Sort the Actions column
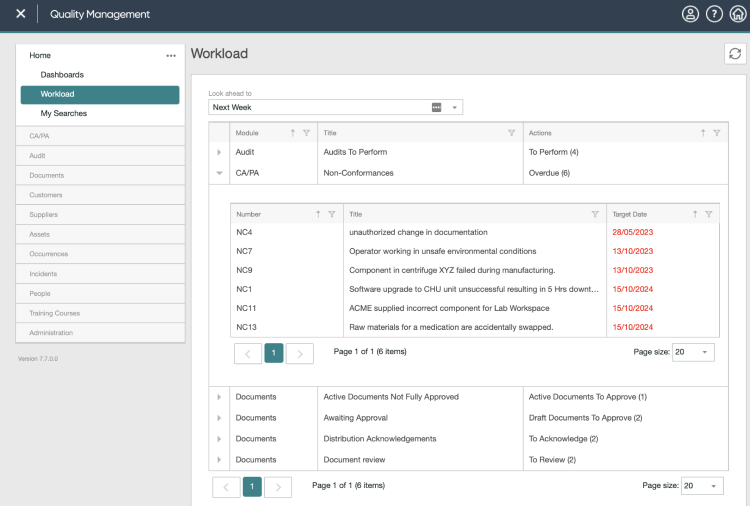750x506 pixels. click(703, 133)
